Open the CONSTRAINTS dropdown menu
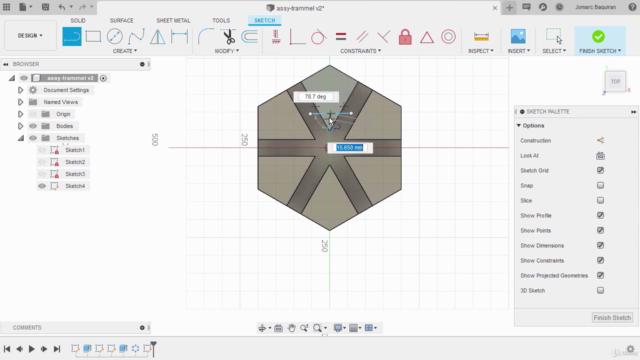Image resolution: width=640 pixels, height=360 pixels. click(360, 51)
